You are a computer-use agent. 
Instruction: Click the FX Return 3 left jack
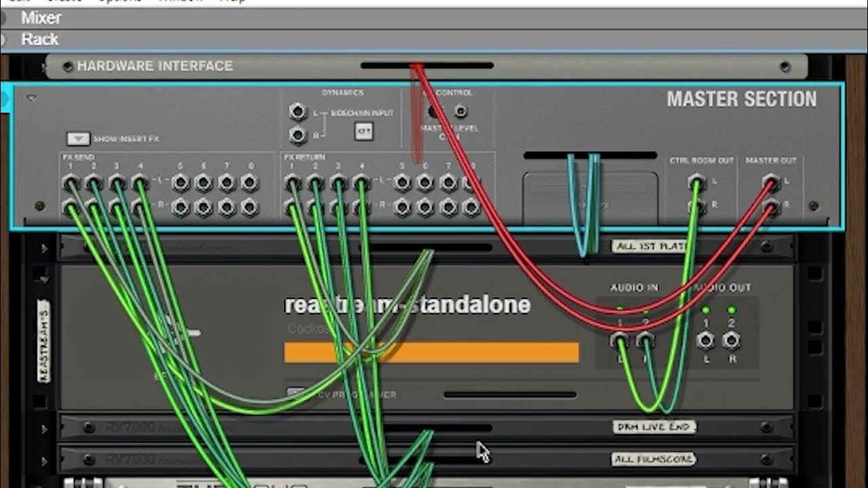pyautogui.click(x=338, y=183)
